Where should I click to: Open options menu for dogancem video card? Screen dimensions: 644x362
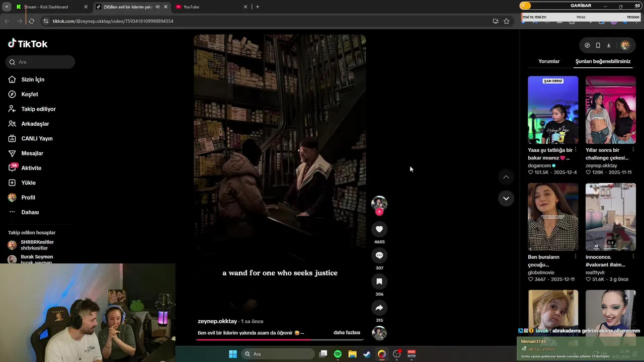pos(575,150)
